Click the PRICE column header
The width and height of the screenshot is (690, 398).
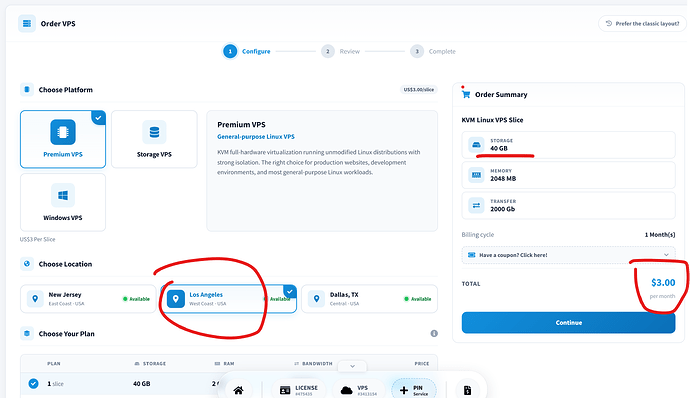(x=422, y=364)
